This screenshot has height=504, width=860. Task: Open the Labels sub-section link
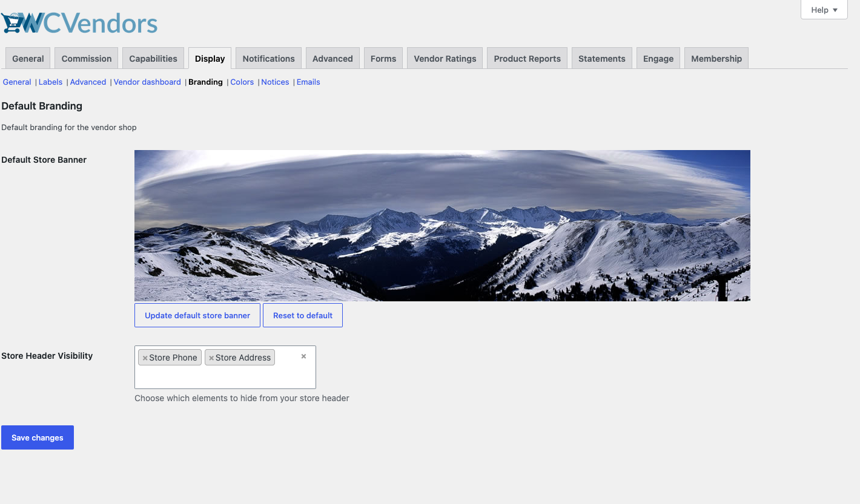coord(50,82)
